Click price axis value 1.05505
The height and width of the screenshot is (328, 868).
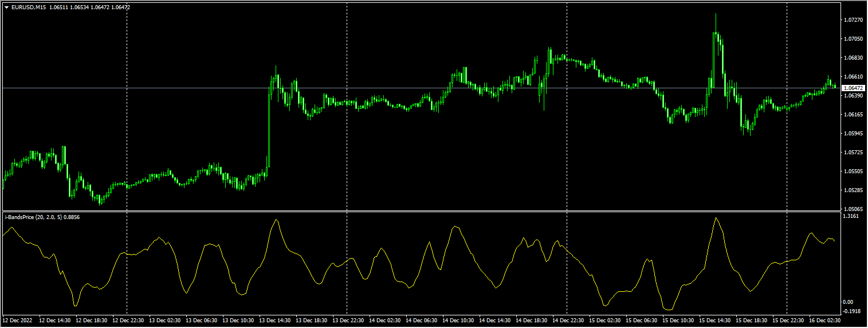(x=854, y=171)
